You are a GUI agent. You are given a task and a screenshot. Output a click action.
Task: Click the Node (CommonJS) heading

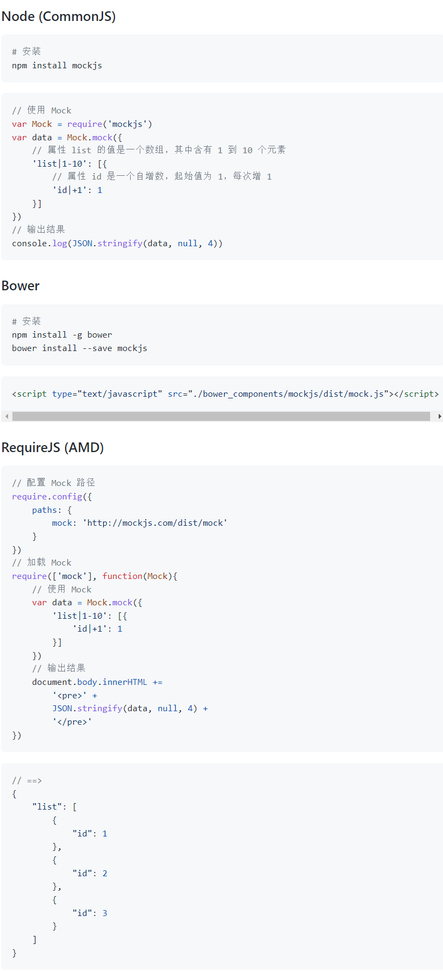(x=59, y=16)
